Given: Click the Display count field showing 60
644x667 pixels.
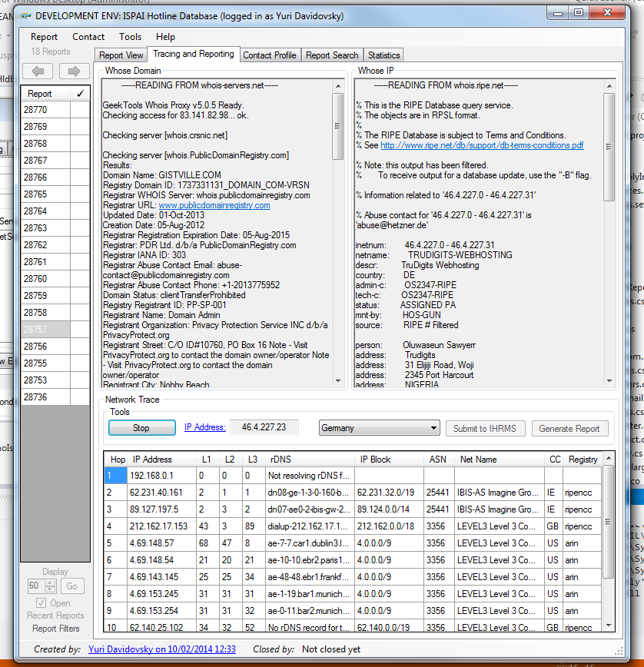Looking at the screenshot, I should 37,586.
